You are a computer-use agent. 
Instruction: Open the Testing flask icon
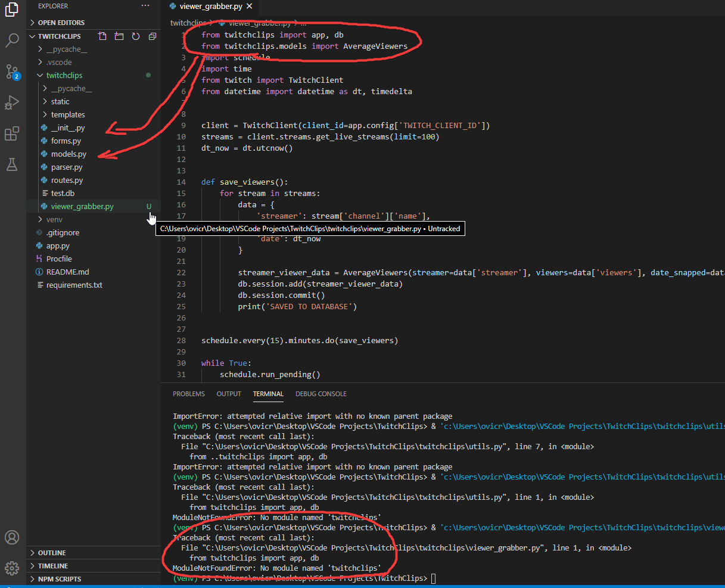[x=12, y=164]
